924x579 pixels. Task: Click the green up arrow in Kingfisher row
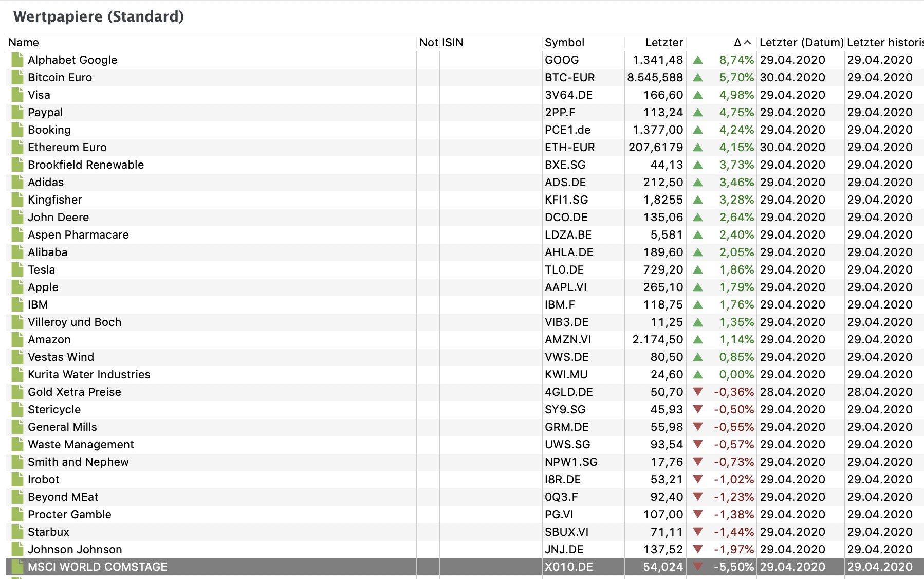click(x=698, y=200)
